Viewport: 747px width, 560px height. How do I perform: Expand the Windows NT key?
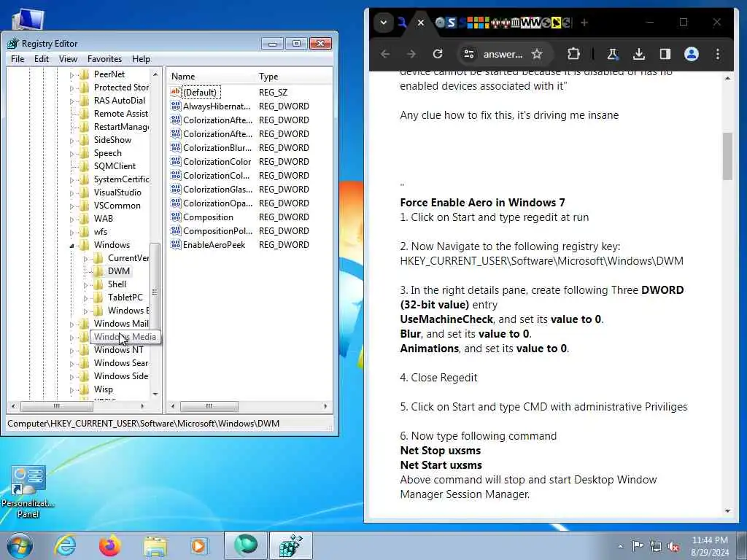(x=72, y=351)
